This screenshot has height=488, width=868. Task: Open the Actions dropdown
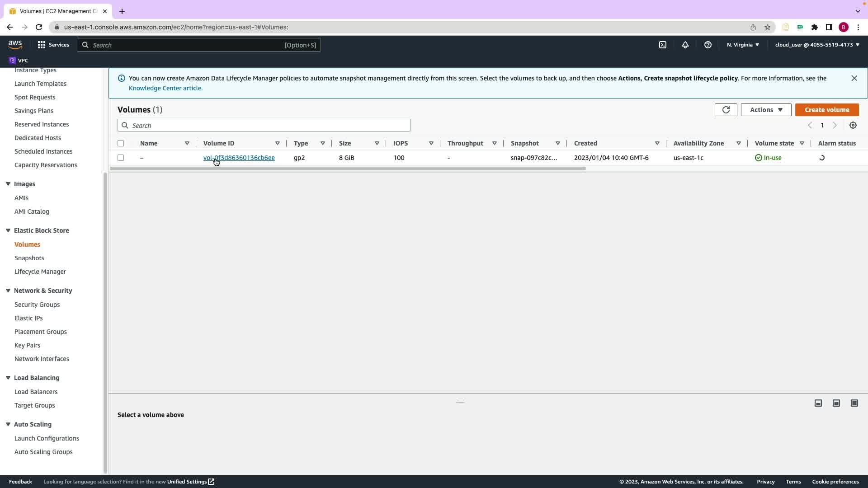click(x=766, y=110)
